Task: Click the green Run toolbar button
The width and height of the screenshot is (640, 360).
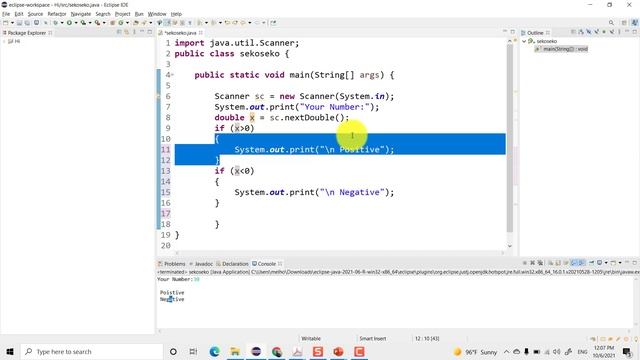Action: [69, 23]
